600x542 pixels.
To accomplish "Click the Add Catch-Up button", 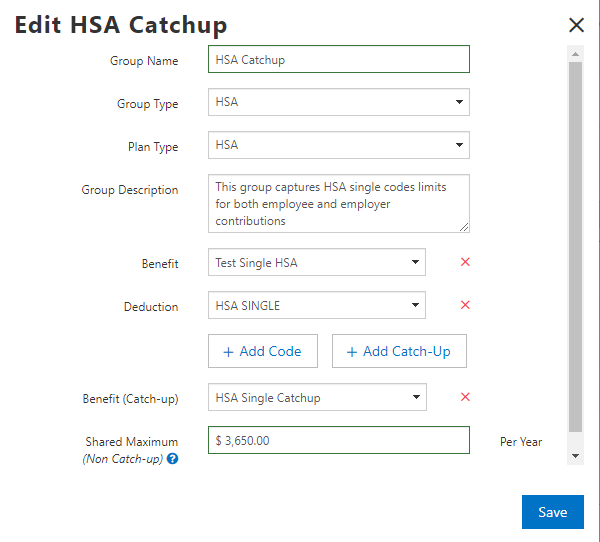I will tap(398, 351).
